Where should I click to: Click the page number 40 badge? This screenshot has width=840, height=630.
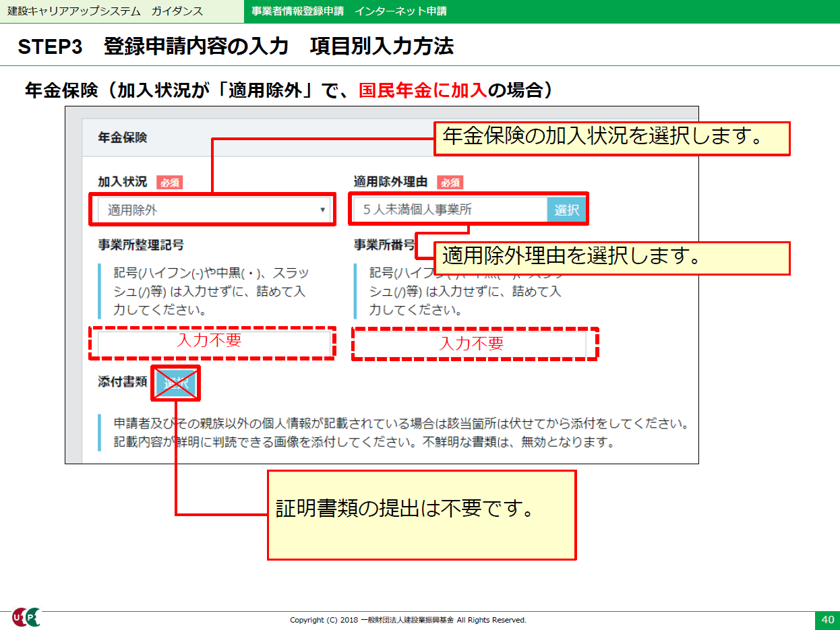click(827, 620)
